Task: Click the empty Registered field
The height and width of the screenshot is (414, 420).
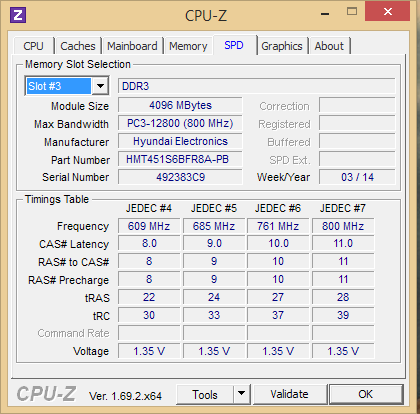Action: (357, 123)
